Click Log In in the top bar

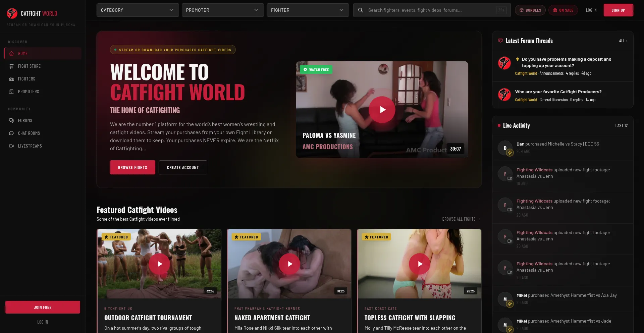(x=591, y=10)
